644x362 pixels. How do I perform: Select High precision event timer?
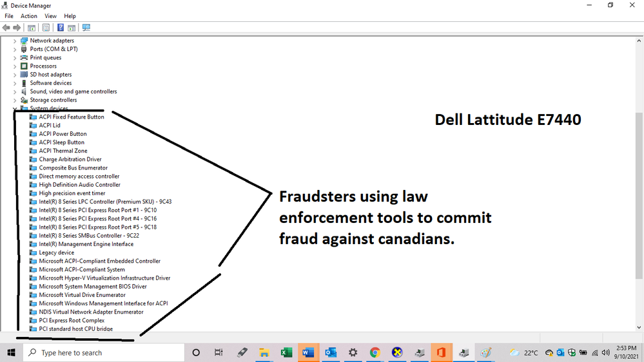coord(72,193)
